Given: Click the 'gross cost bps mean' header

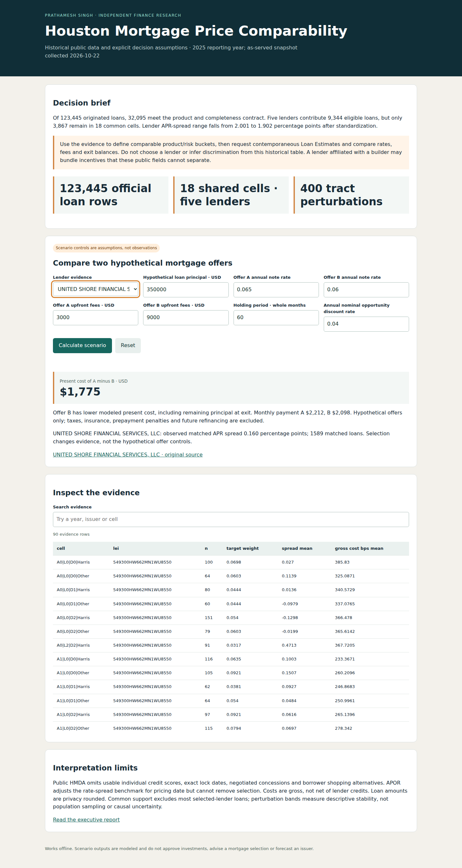Looking at the screenshot, I should coord(359,548).
